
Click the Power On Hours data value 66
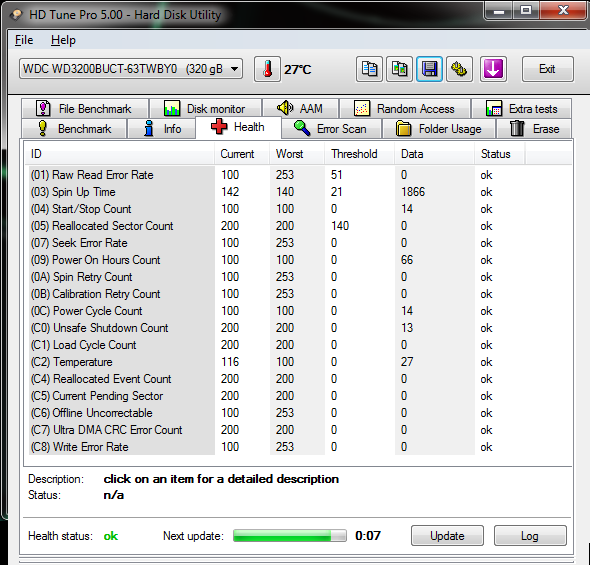click(x=407, y=260)
